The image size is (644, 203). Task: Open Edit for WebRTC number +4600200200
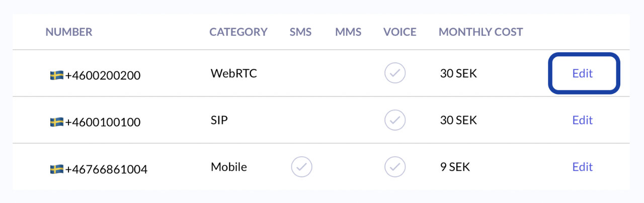pyautogui.click(x=583, y=73)
